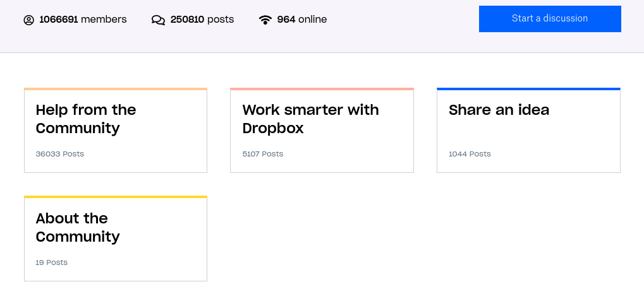Open Work smarter with Dropbox card
This screenshot has width=644, height=289.
pyautogui.click(x=322, y=131)
